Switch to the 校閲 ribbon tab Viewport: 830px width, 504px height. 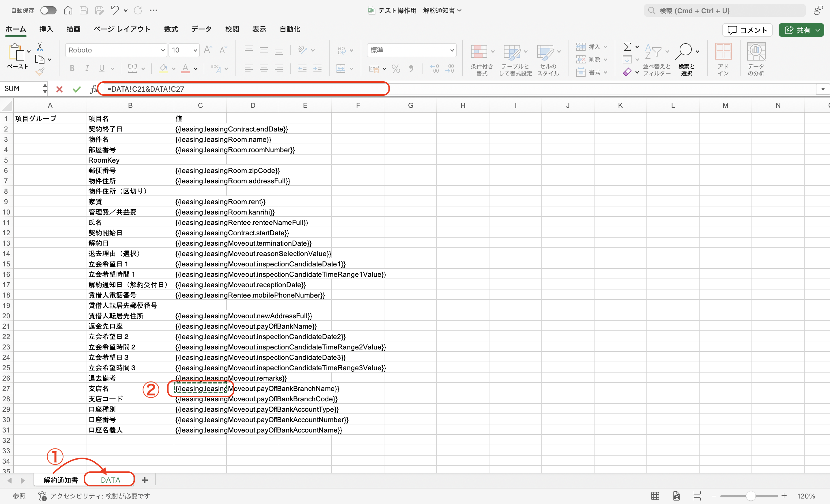click(x=232, y=29)
